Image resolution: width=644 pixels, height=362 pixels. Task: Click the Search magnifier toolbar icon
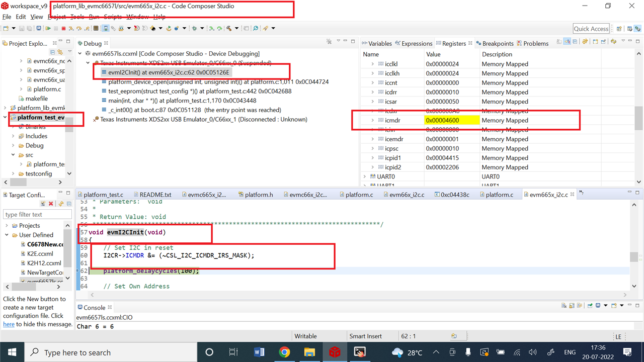256,28
